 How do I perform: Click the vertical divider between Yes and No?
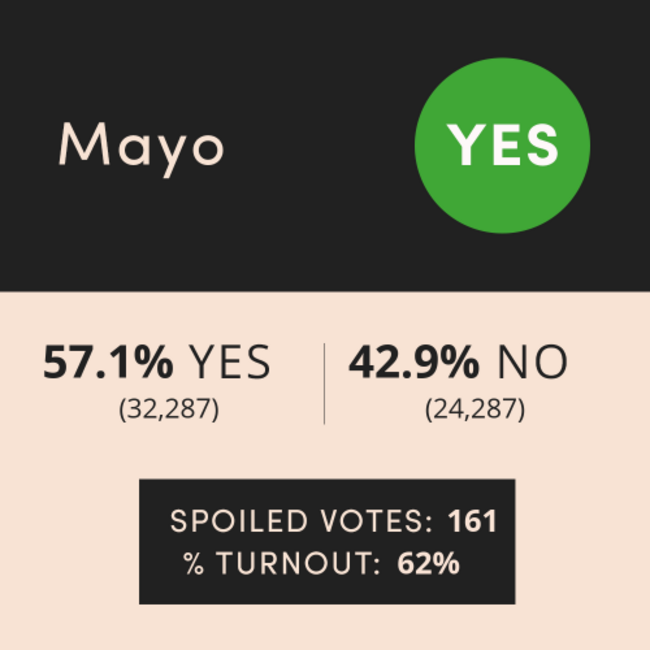324,383
